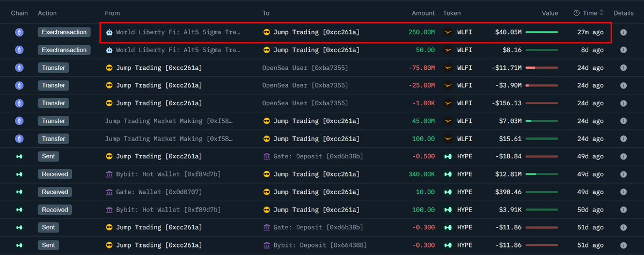Screen dimensions: 644x255
Task: Click Hyperliquid chain icon in the 340.00K row
Action: point(19,174)
